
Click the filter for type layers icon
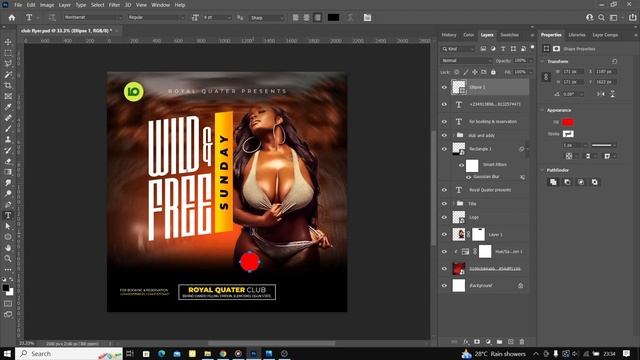click(503, 49)
